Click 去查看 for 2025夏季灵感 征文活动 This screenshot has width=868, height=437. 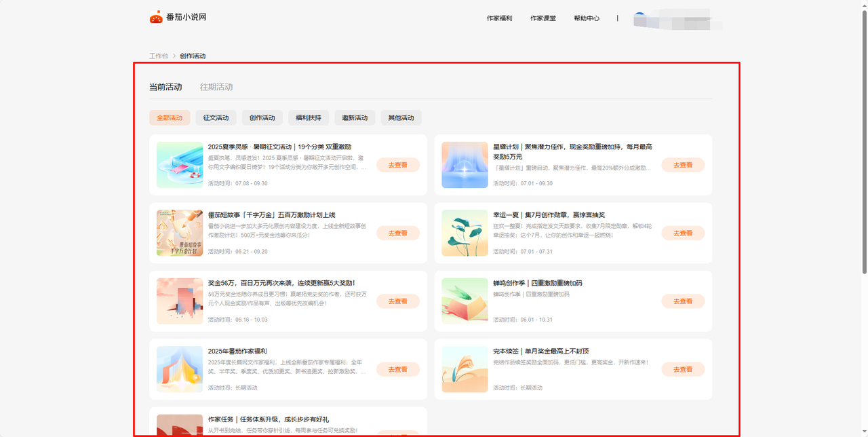[398, 165]
